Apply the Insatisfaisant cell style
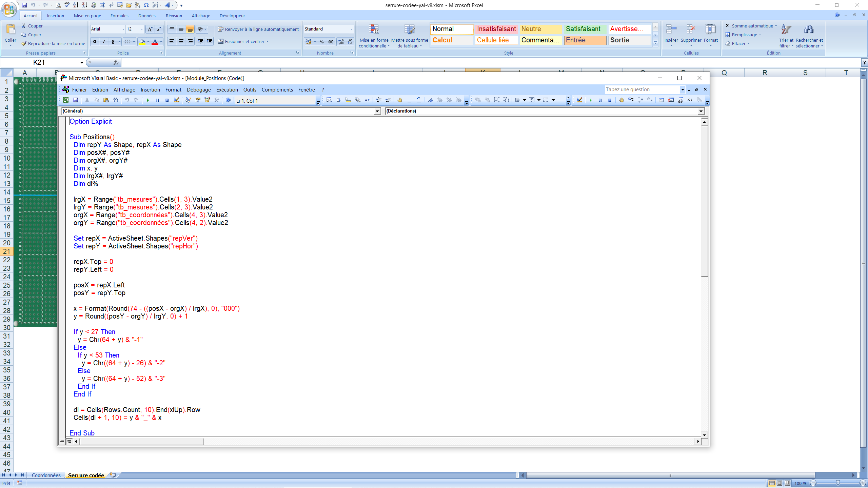This screenshot has height=488, width=868. point(496,29)
